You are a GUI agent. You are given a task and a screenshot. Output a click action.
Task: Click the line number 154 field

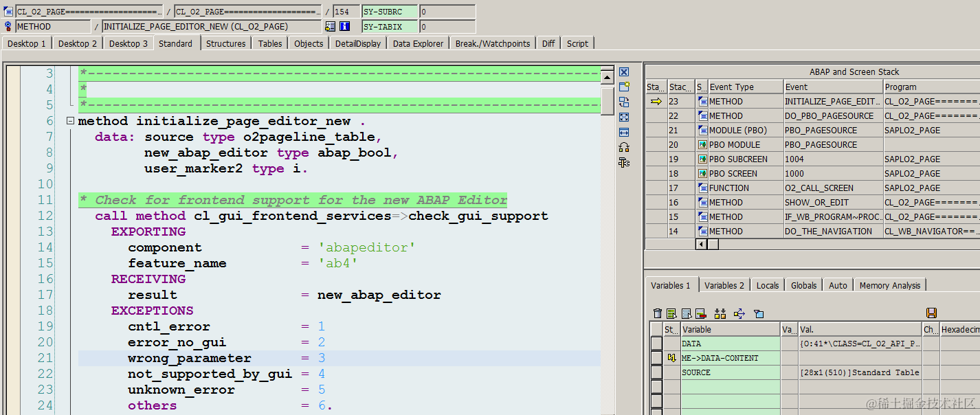coord(346,12)
